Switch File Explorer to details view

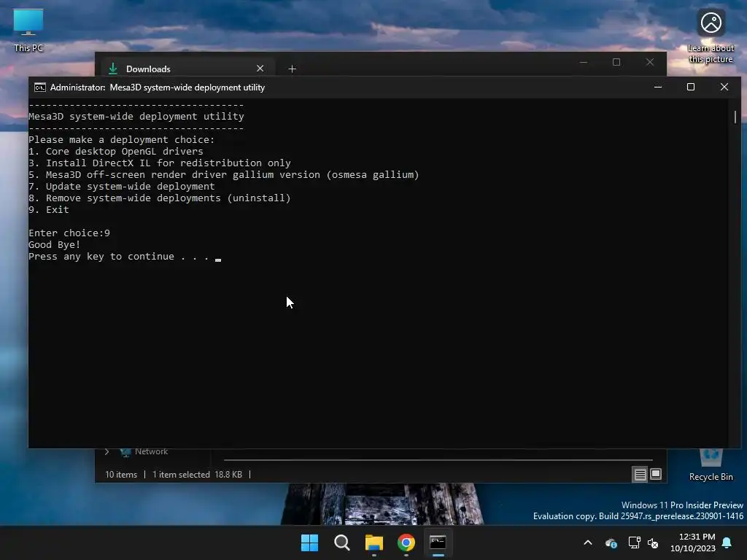point(640,474)
